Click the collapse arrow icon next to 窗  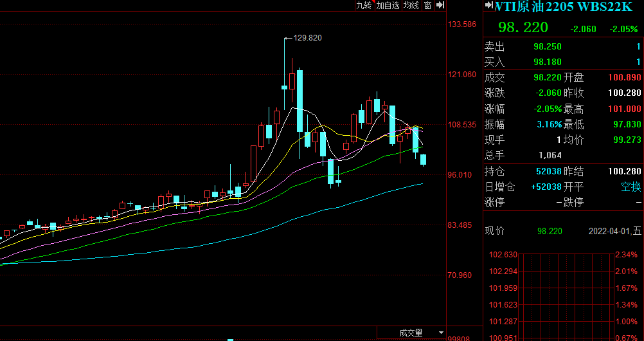(x=440, y=5)
